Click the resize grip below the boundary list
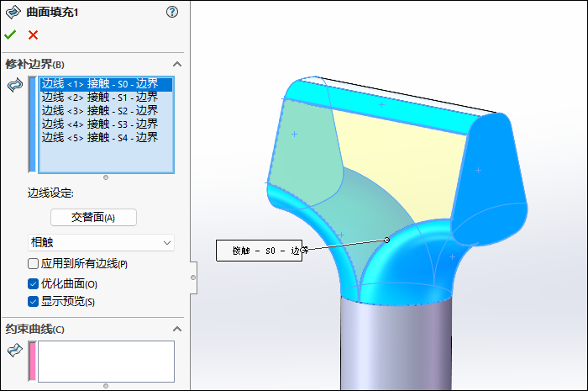 (x=106, y=177)
